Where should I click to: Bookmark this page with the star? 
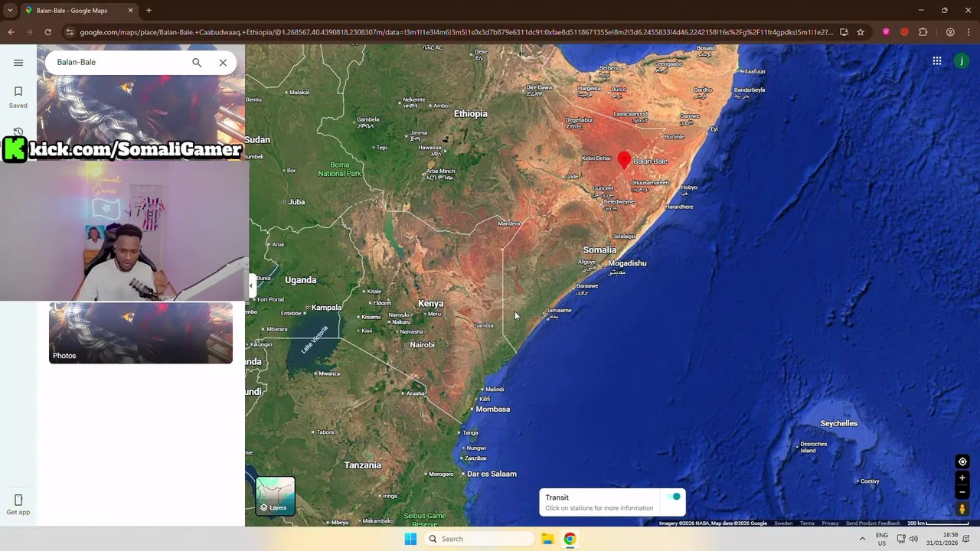coord(861,32)
